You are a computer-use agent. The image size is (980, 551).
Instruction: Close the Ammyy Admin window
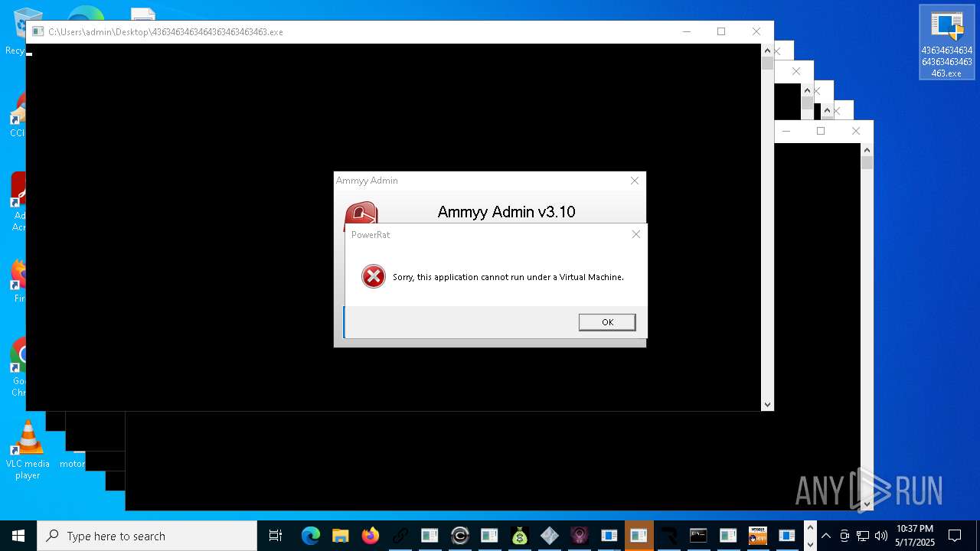[634, 181]
